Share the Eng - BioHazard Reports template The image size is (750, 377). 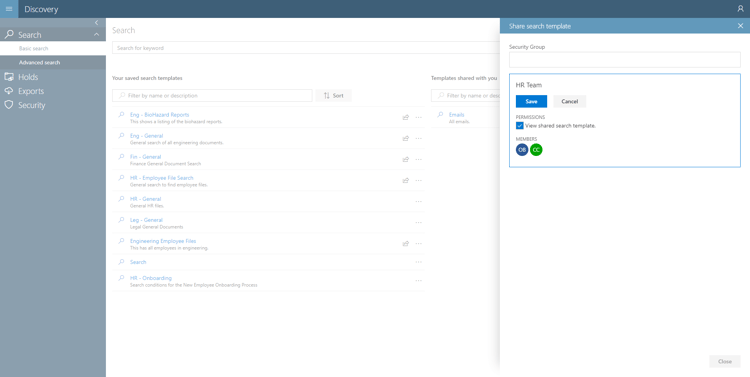(x=406, y=117)
